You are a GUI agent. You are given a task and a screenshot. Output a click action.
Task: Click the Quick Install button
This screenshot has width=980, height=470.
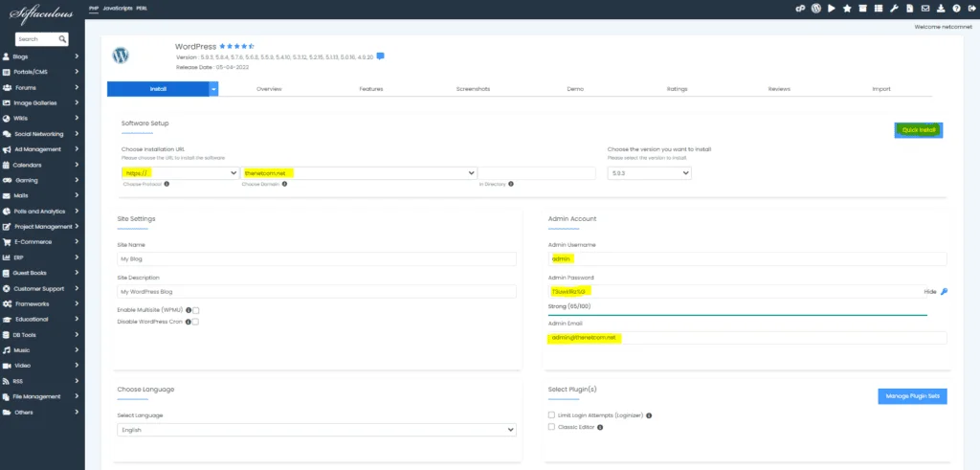919,130
